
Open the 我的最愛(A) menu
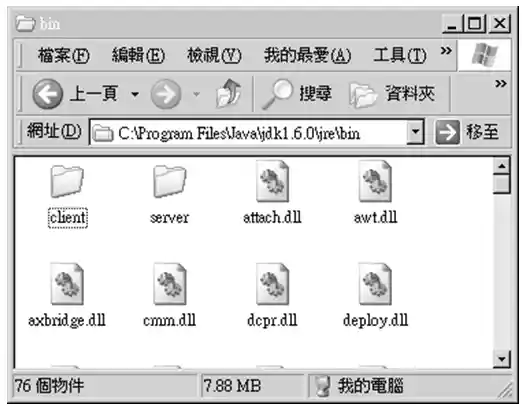[307, 55]
